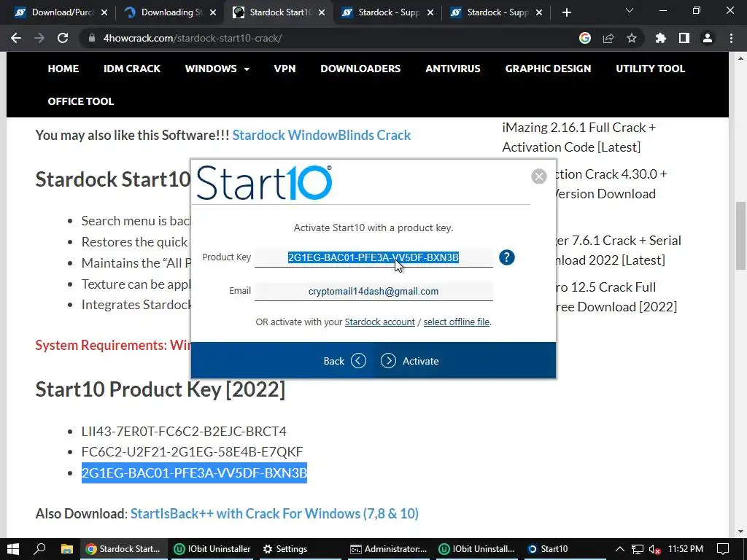Open the product key help icon

pyautogui.click(x=507, y=257)
